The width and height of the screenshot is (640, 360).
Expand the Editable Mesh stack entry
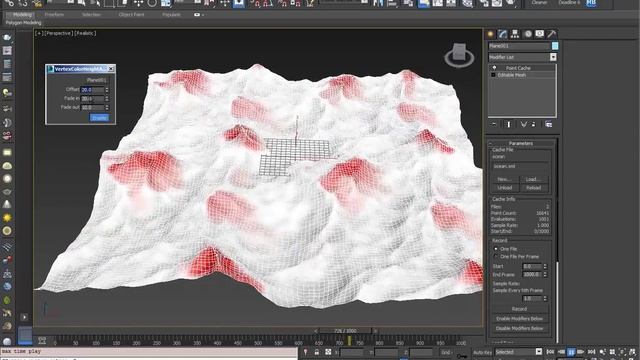(493, 75)
